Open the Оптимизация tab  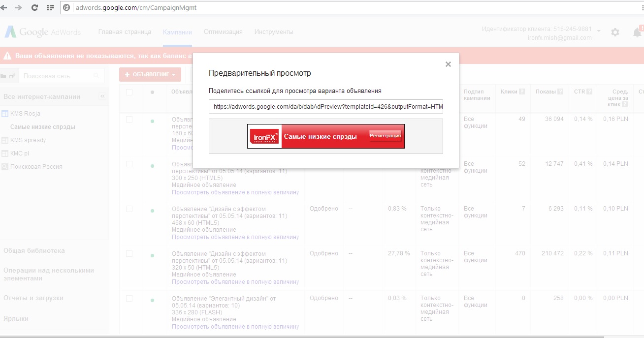coord(223,32)
